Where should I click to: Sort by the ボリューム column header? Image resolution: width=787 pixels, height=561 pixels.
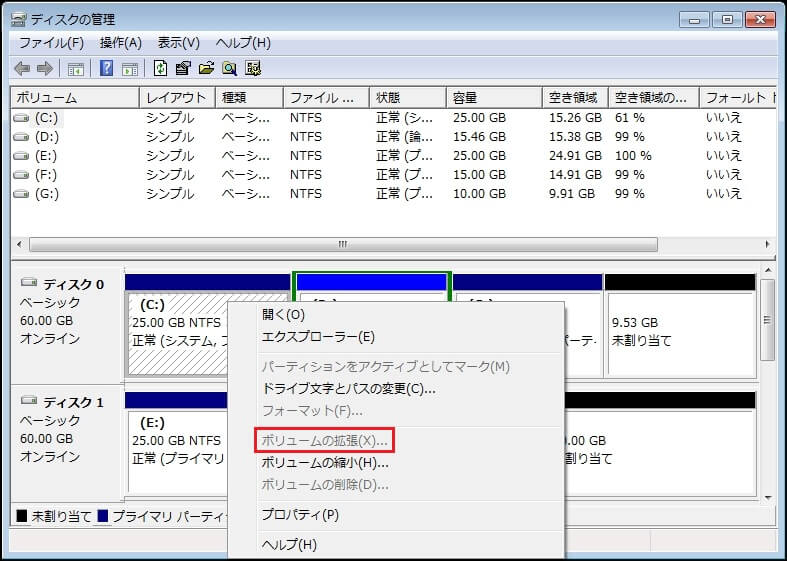(x=75, y=98)
